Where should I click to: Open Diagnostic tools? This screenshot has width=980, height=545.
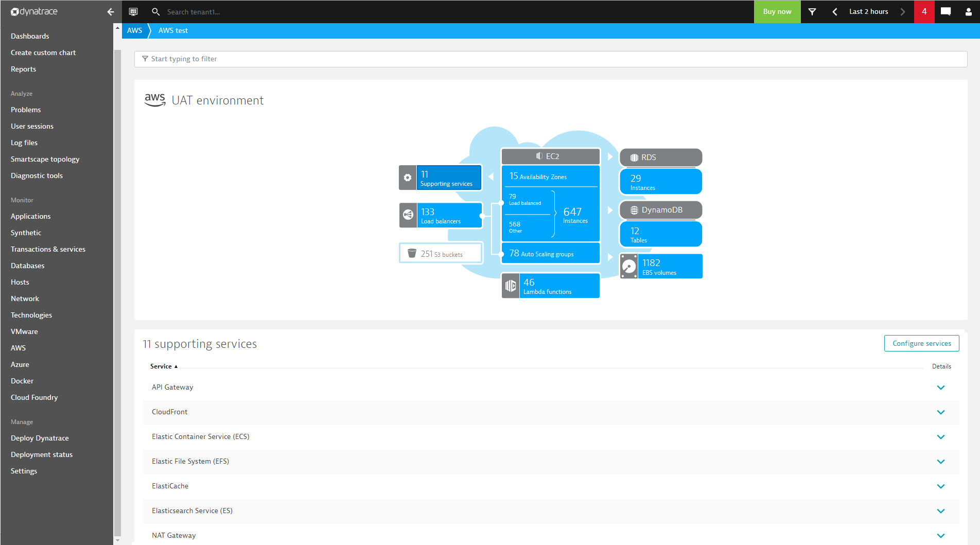coord(37,175)
